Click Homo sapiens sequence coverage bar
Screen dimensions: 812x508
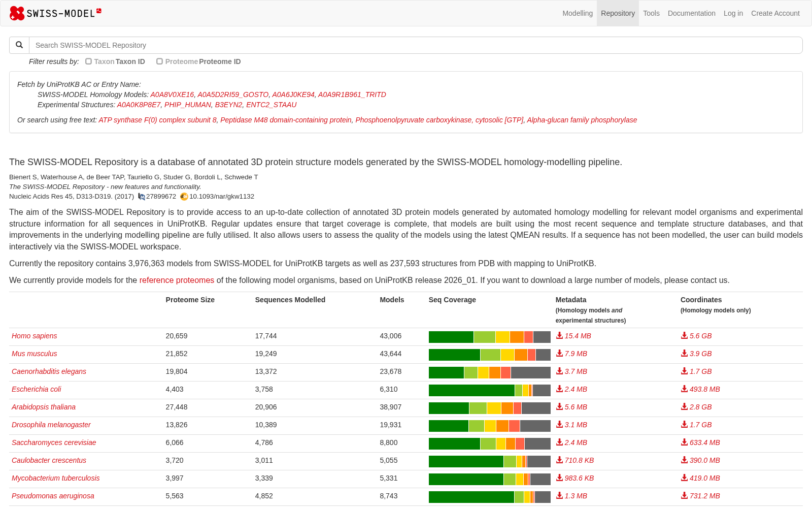click(x=489, y=337)
